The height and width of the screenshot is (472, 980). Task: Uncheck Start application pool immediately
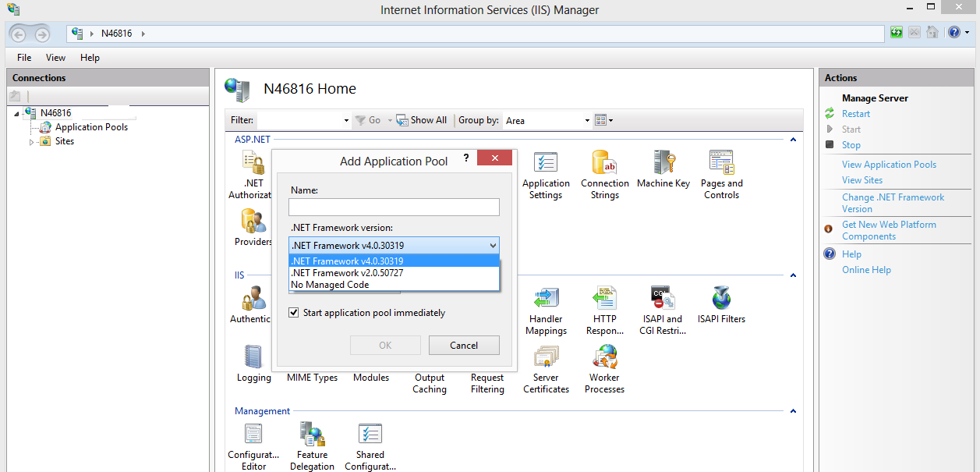[x=294, y=312]
